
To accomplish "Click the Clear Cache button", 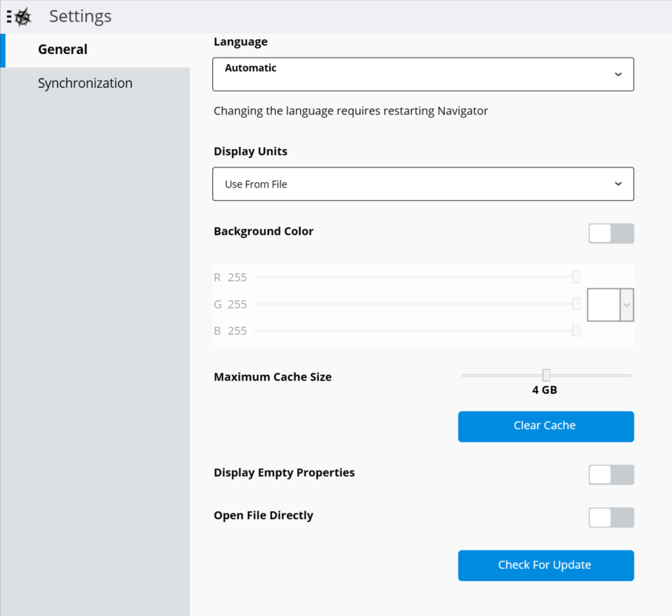I will [546, 427].
